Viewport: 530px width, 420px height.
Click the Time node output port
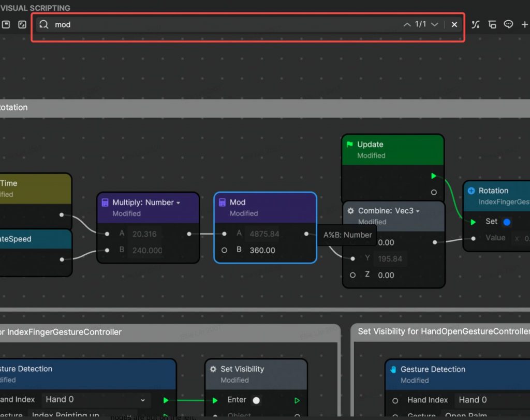(x=62, y=215)
